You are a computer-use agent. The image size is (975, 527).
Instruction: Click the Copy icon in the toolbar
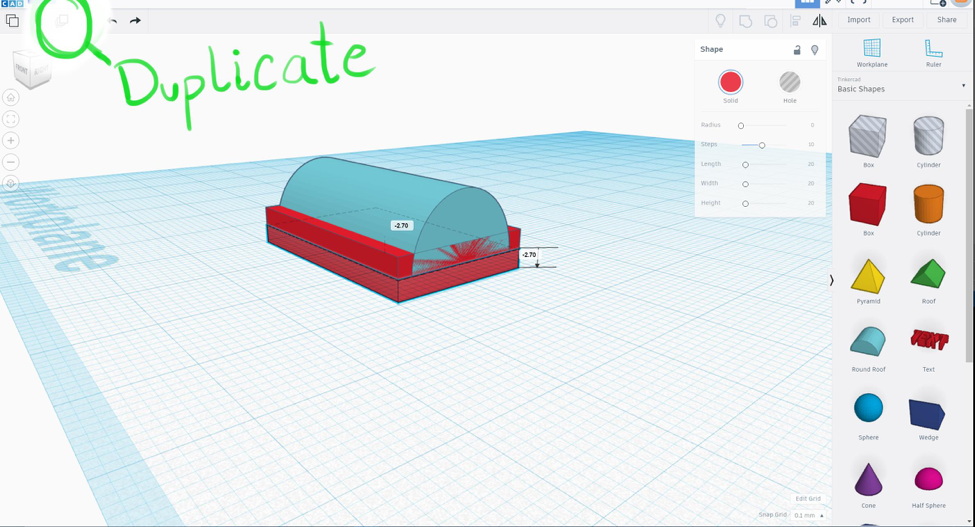click(x=12, y=21)
